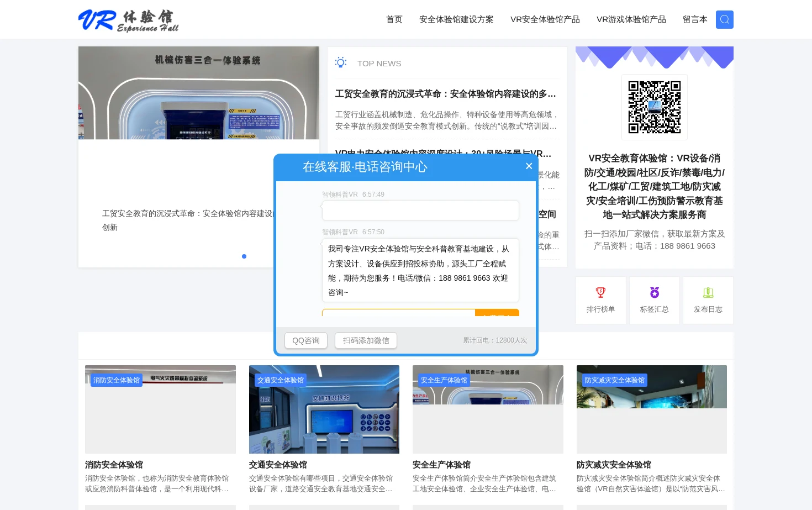This screenshot has width=812, height=510.
Task: Open VR游戏体验馆产品 menu item
Action: 631,19
